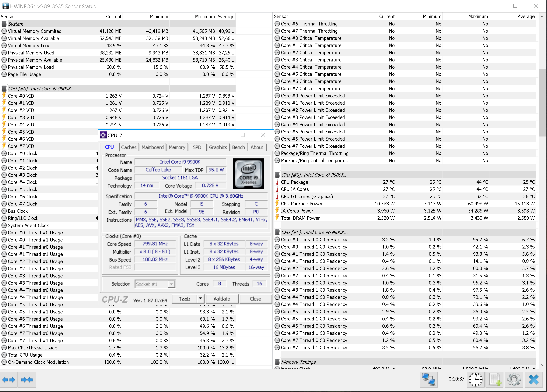Click the sensor list scrollbar down arrow

(542, 365)
